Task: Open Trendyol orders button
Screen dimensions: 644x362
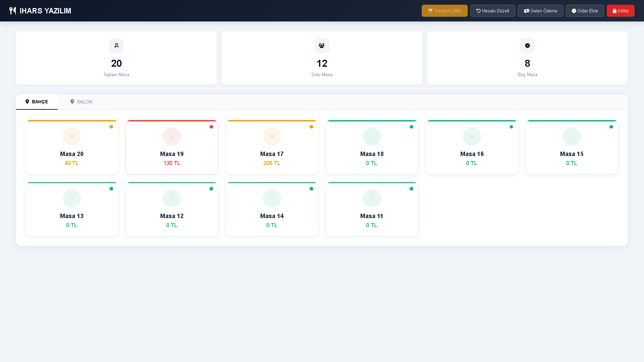Action: (x=444, y=11)
